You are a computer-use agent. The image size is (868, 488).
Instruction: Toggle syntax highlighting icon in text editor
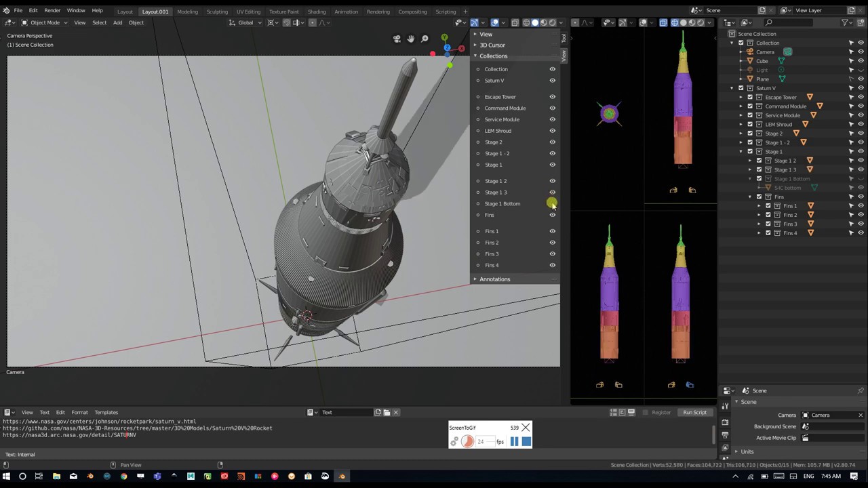click(631, 412)
